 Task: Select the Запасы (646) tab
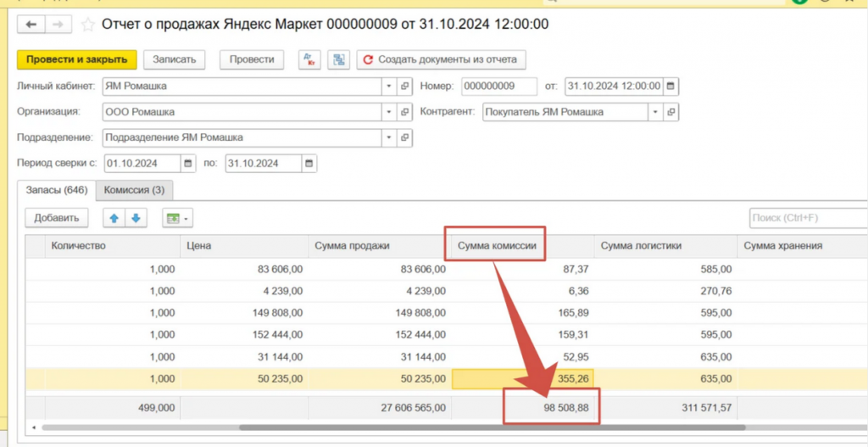(x=57, y=190)
